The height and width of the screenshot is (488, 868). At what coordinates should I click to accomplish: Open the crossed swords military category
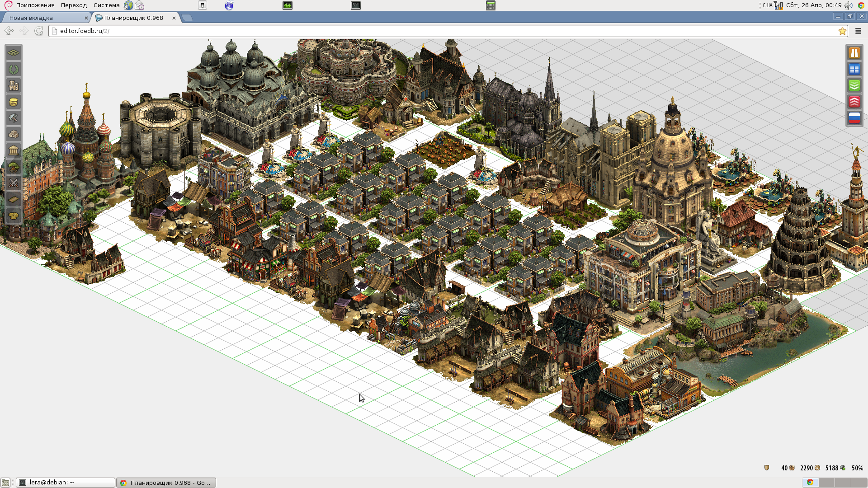click(14, 183)
